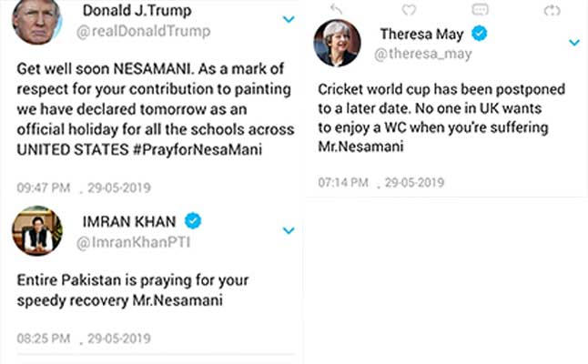Screen dimensions: 588x364
Task: Click the Donald J.Trump display name
Action: (x=143, y=11)
